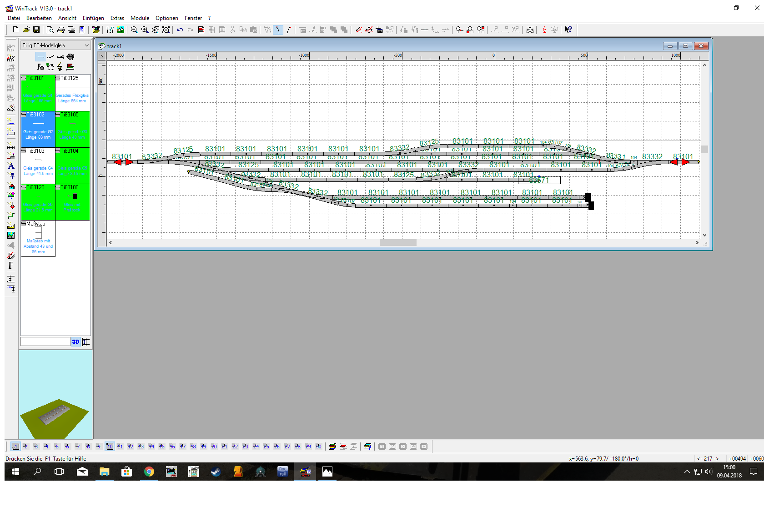Click the Save file toolbar icon
The image size is (764, 532).
coord(36,30)
